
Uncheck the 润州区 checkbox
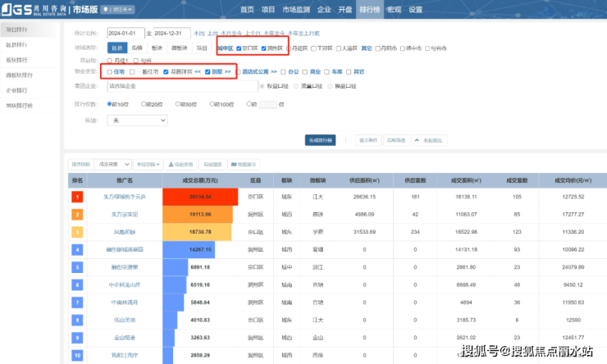coord(263,48)
